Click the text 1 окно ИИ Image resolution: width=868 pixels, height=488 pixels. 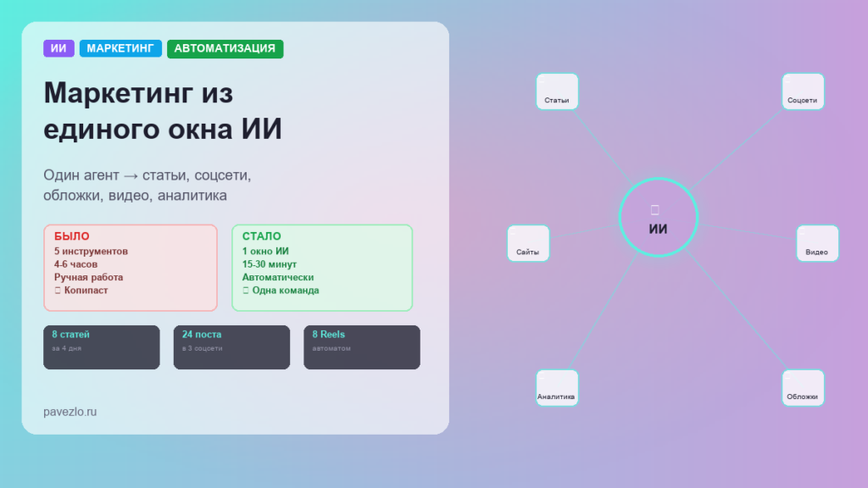(265, 251)
